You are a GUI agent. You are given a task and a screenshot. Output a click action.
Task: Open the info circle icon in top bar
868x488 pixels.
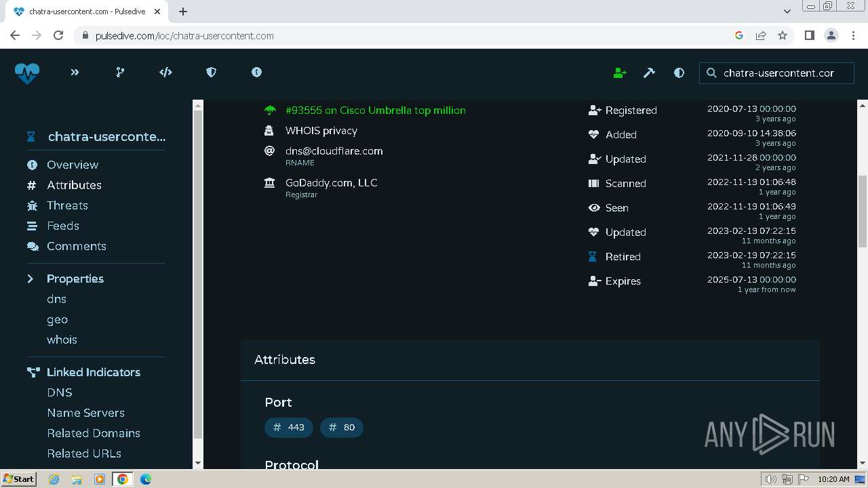pyautogui.click(x=256, y=73)
